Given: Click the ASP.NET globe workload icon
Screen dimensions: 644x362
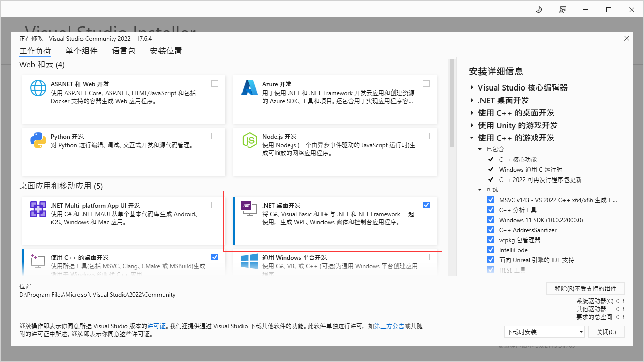Looking at the screenshot, I should [x=38, y=88].
